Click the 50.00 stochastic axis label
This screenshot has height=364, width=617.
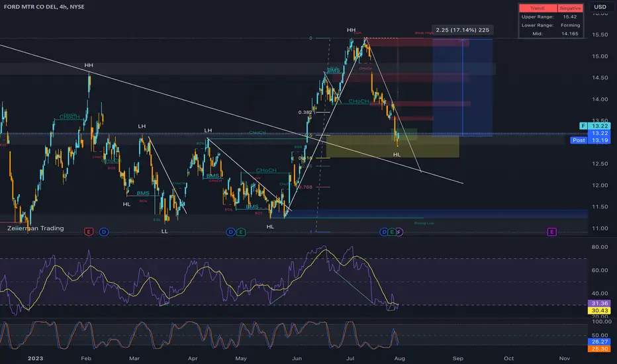[600, 336]
